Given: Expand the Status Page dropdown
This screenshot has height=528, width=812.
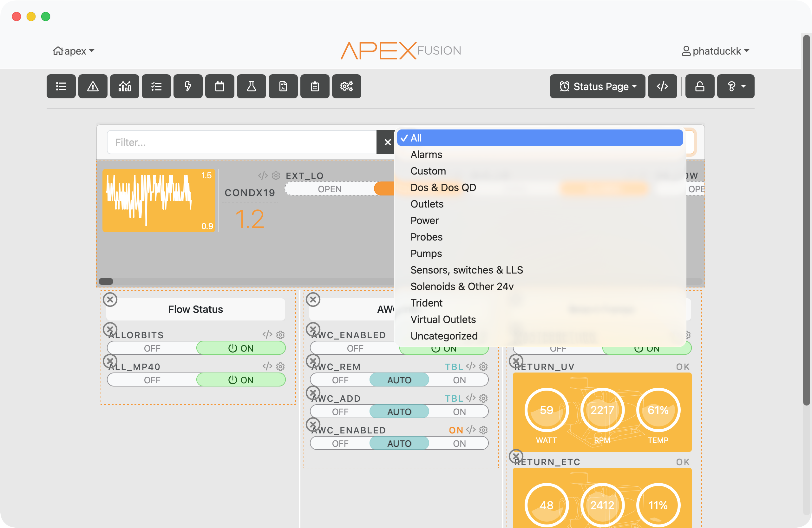Looking at the screenshot, I should pyautogui.click(x=598, y=86).
